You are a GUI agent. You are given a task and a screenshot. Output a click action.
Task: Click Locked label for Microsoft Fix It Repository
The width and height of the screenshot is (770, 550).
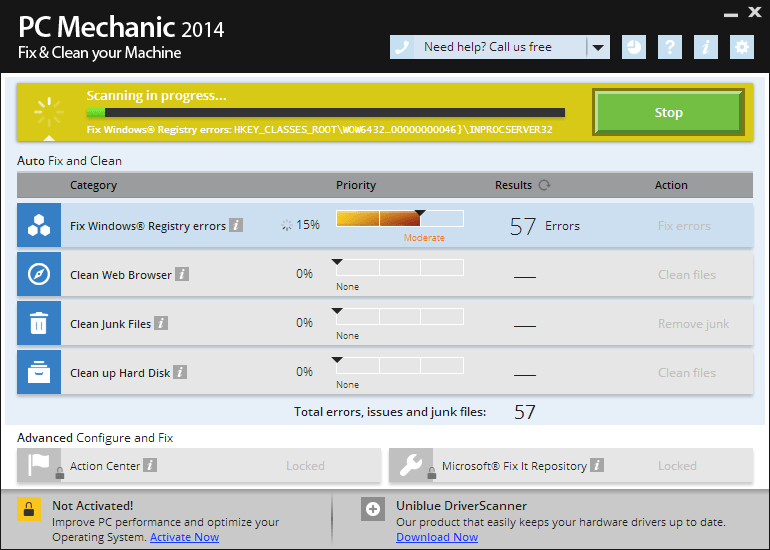click(677, 466)
